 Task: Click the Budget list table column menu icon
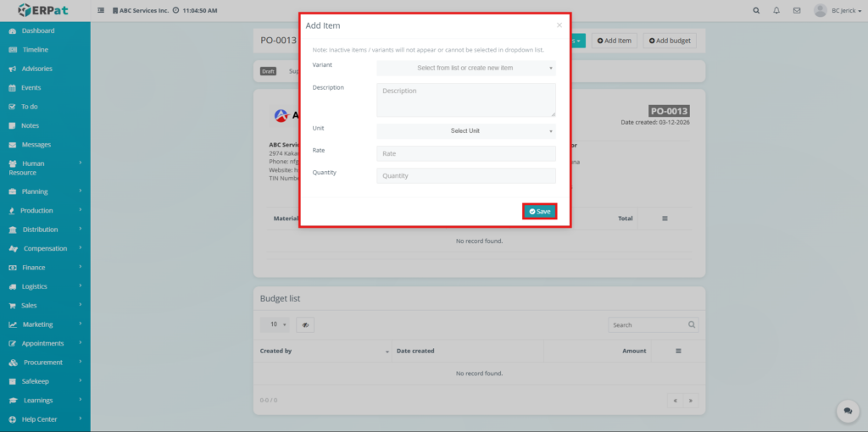[x=677, y=351]
